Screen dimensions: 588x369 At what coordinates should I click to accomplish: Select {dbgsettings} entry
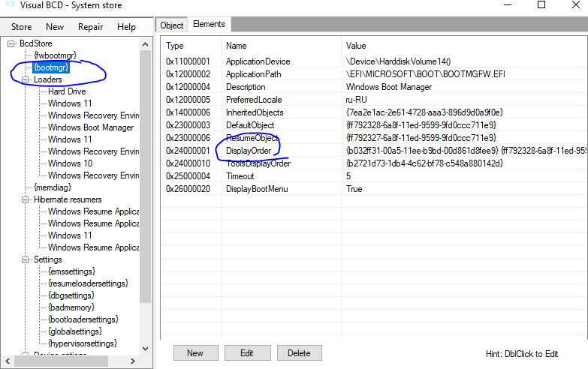tap(71, 295)
